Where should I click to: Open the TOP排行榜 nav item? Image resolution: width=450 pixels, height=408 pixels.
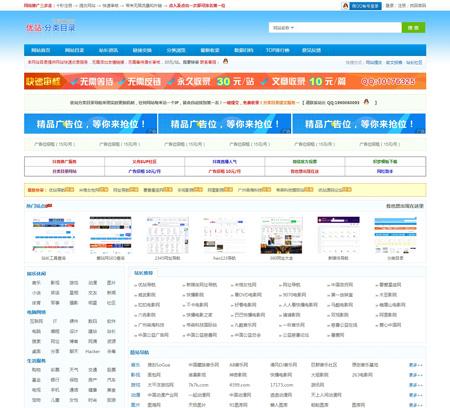[x=278, y=50]
